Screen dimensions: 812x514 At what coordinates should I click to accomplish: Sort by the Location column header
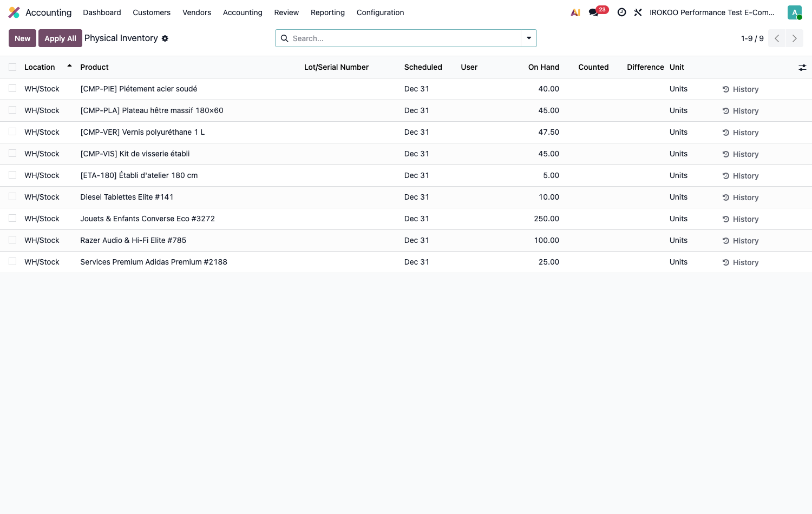[x=40, y=67]
